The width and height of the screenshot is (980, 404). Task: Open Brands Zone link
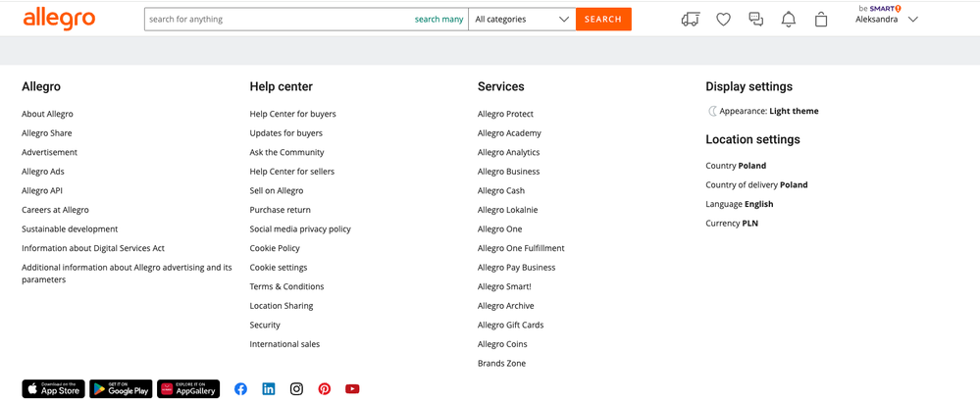502,364
